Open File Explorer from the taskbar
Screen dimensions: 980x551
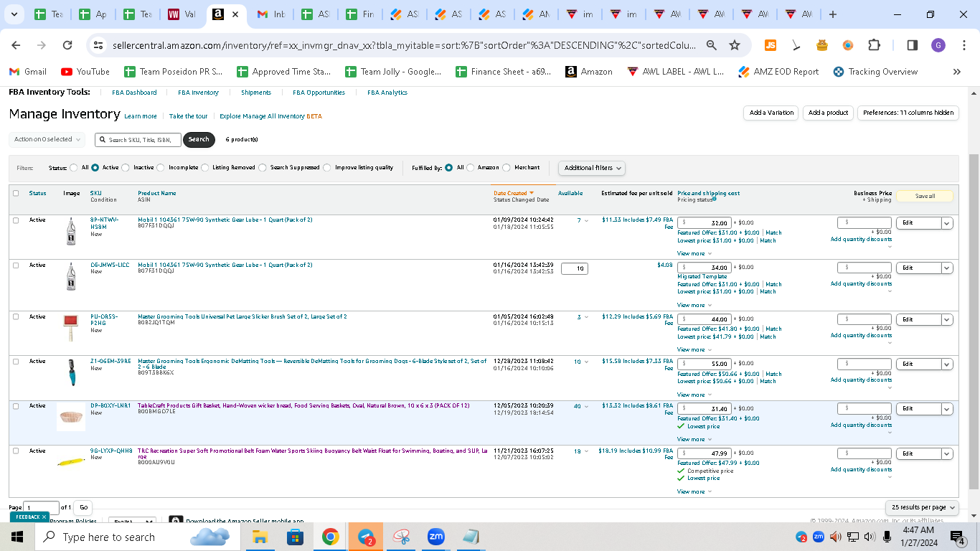[x=260, y=537]
